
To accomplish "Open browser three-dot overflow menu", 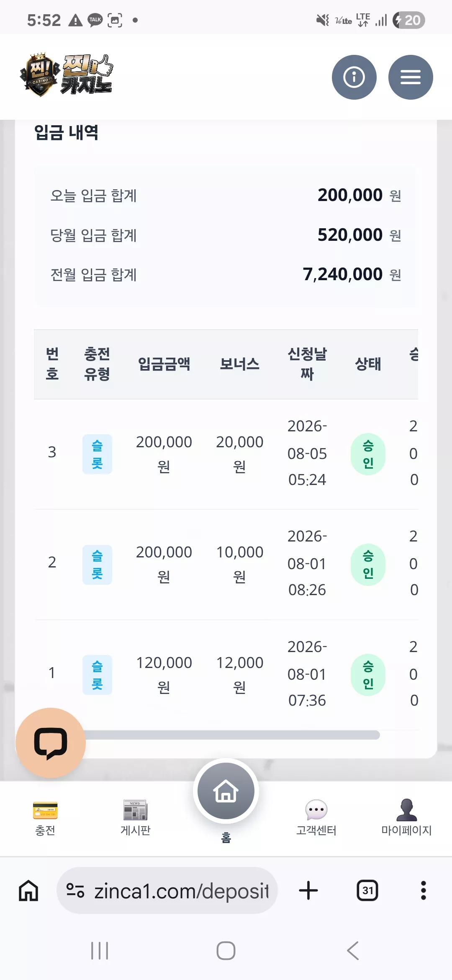I will [424, 890].
